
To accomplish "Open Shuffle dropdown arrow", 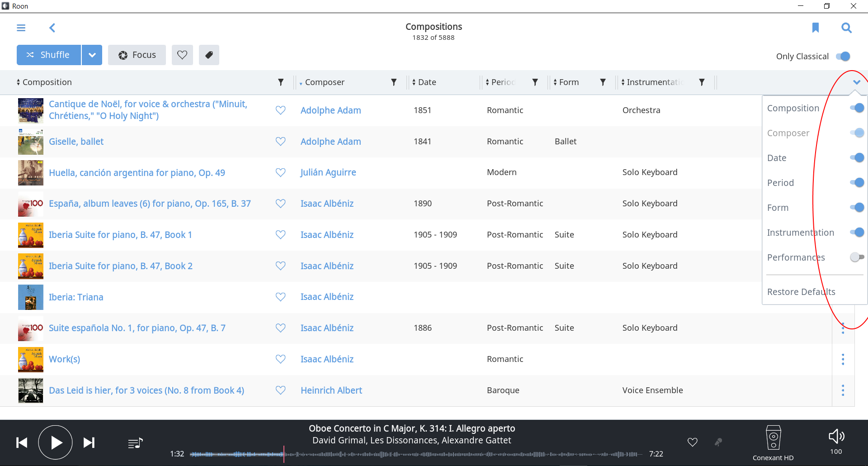I will (x=92, y=55).
